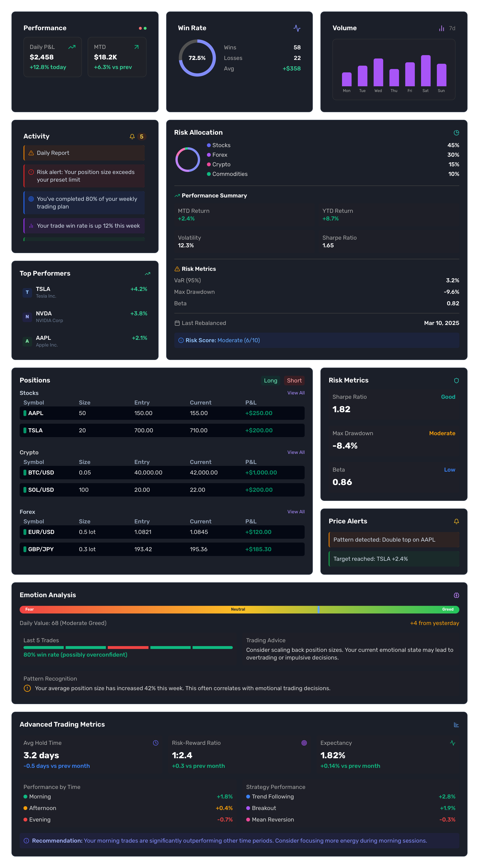Viewport: 479px width, 868px height.
Task: Click the bar chart icon in Volume header
Action: tap(442, 28)
